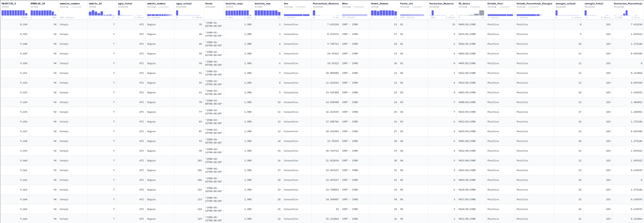Click Segura cell in row 9,649
This screenshot has width=644, height=223.
pyautogui.click(x=151, y=53)
